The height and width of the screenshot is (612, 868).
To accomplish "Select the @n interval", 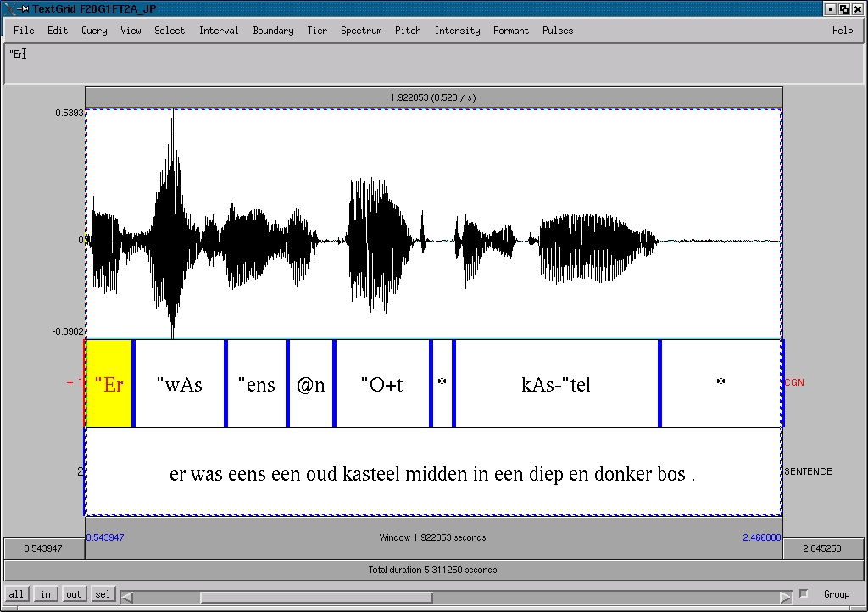I will [x=311, y=384].
